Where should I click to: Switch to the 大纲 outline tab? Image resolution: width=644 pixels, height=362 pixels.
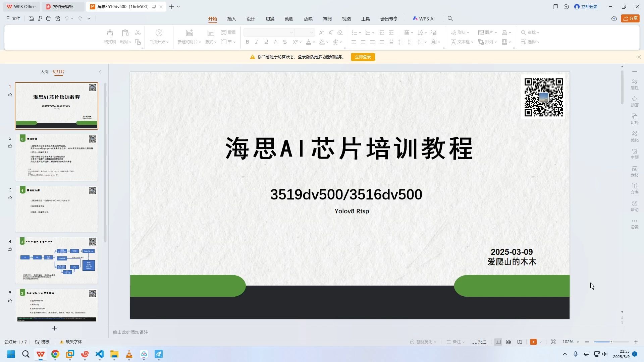(x=44, y=72)
